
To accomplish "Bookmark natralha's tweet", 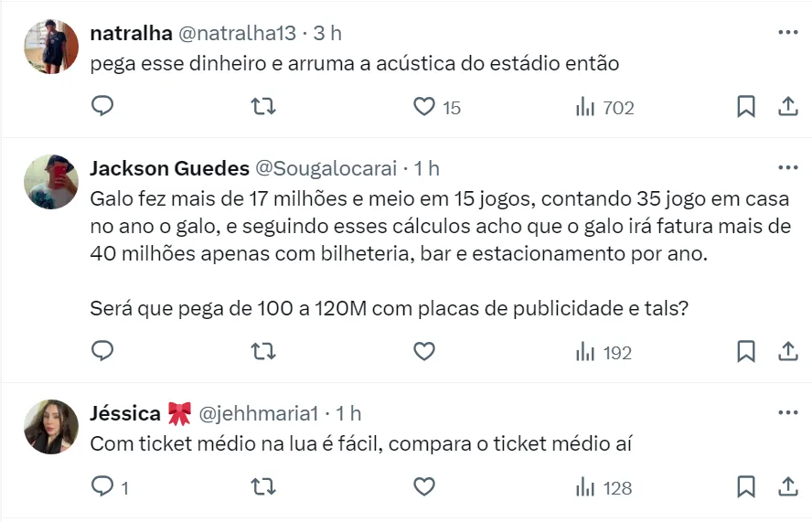I will point(746,107).
